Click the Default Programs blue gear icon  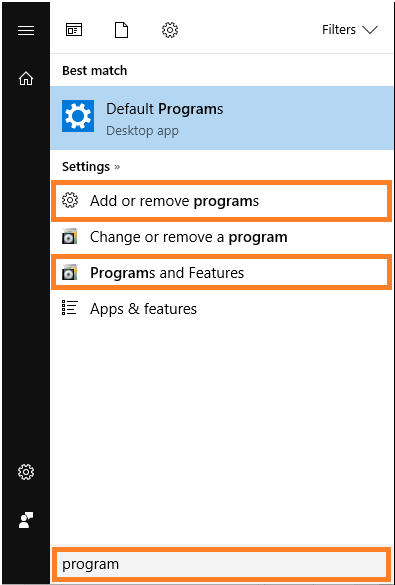point(78,116)
